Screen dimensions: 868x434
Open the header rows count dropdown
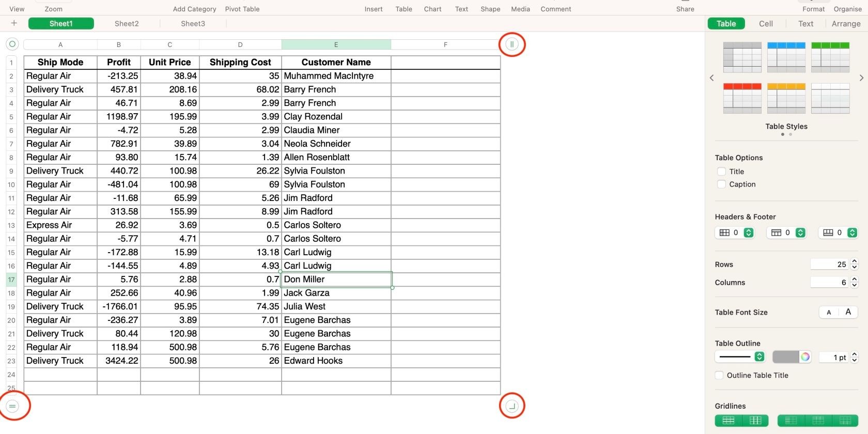click(x=749, y=233)
